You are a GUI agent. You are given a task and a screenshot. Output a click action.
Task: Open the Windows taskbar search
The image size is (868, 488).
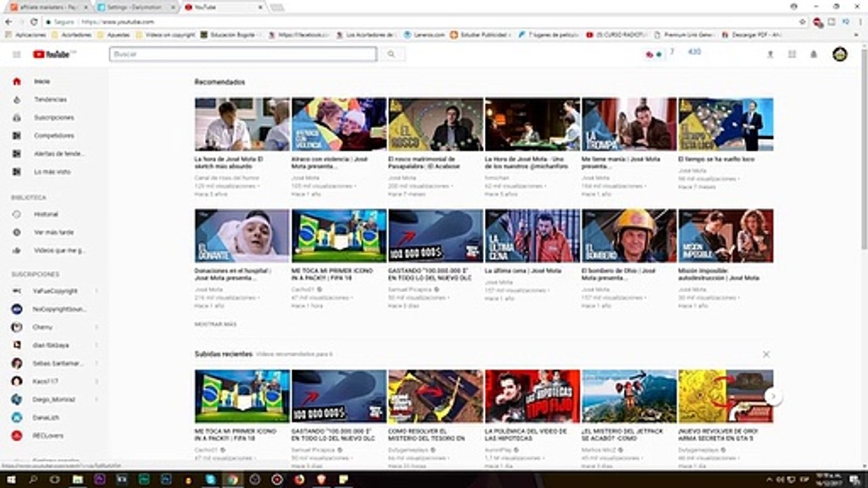(33, 479)
